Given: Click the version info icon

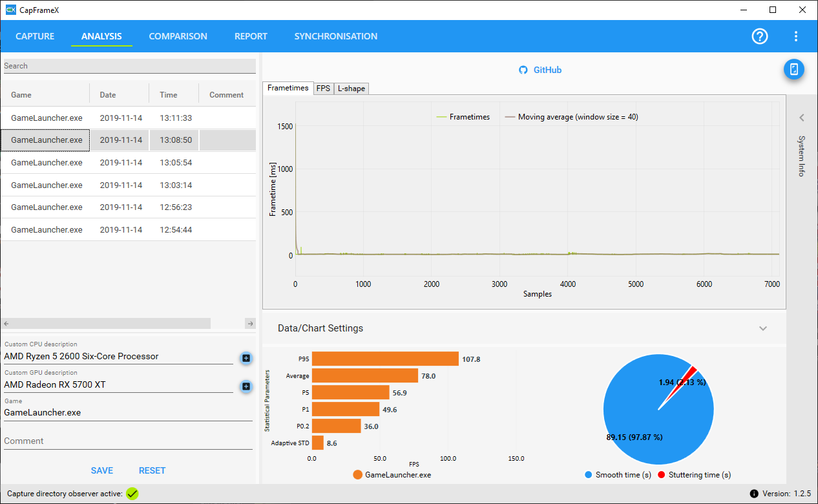Looking at the screenshot, I should [754, 494].
